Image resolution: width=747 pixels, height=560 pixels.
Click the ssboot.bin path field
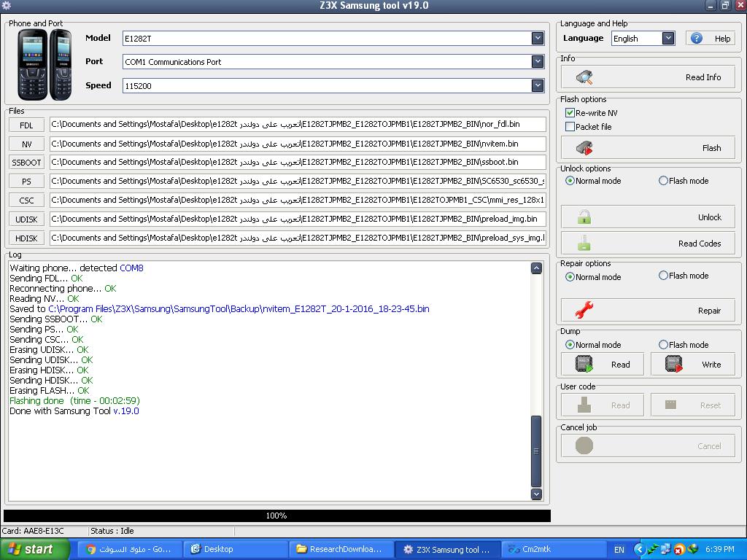click(x=298, y=162)
